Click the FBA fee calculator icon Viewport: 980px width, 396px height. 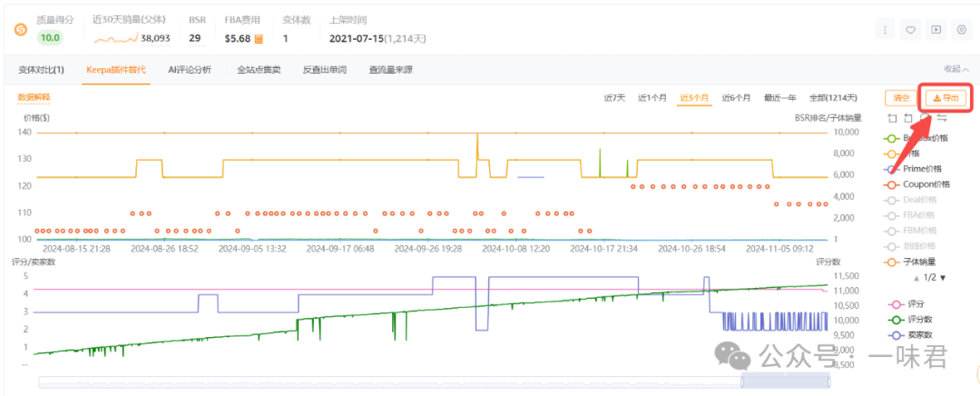(259, 39)
